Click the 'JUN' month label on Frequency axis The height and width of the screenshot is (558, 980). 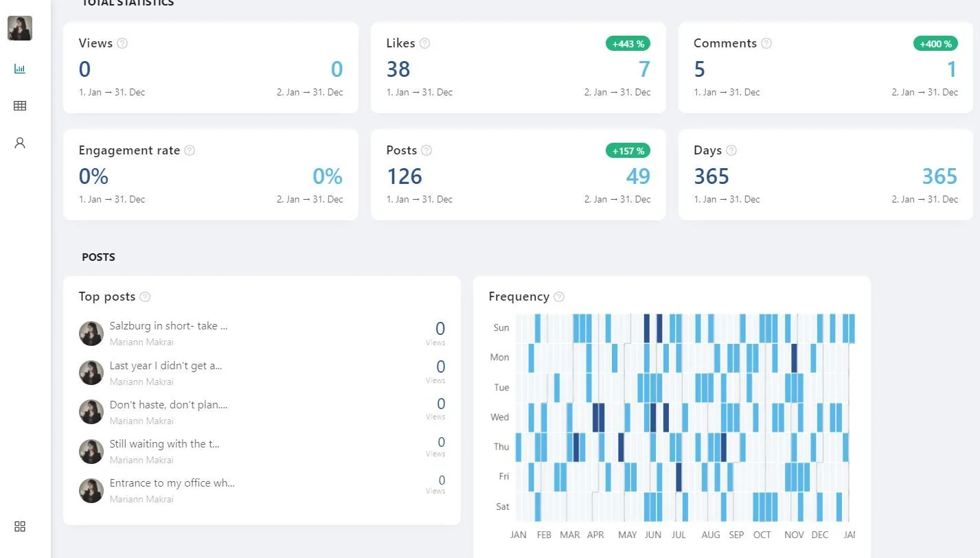click(x=653, y=535)
